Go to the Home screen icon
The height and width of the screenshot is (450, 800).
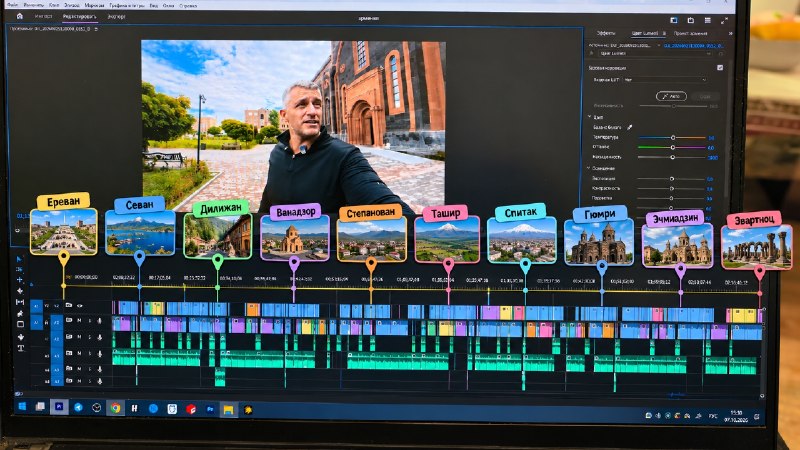[x=20, y=16]
